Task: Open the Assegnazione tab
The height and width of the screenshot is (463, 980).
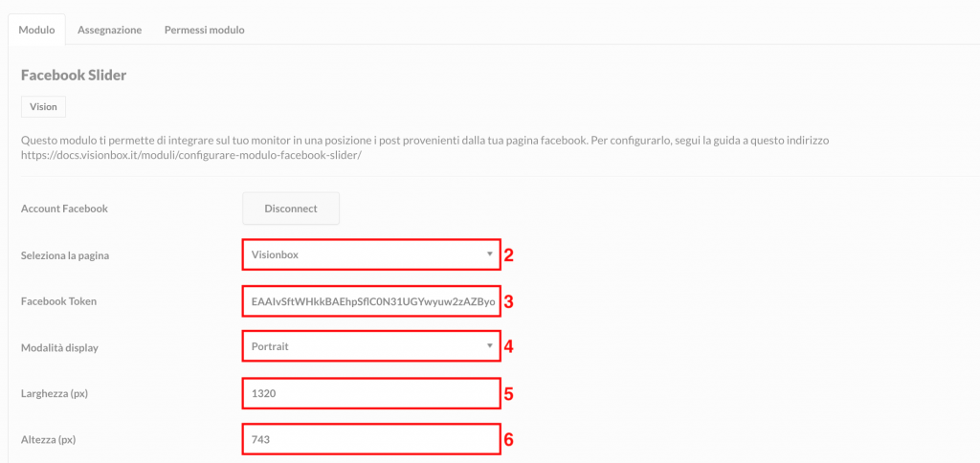Action: point(109,30)
